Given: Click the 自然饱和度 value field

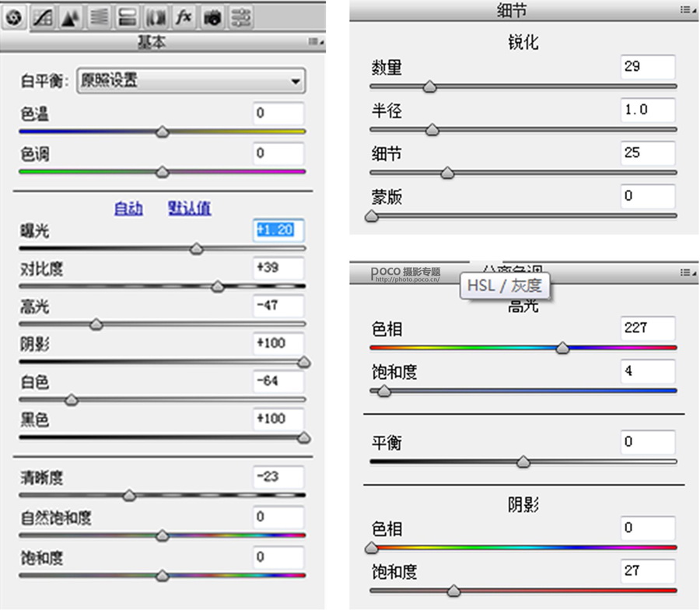Looking at the screenshot, I should point(278,517).
